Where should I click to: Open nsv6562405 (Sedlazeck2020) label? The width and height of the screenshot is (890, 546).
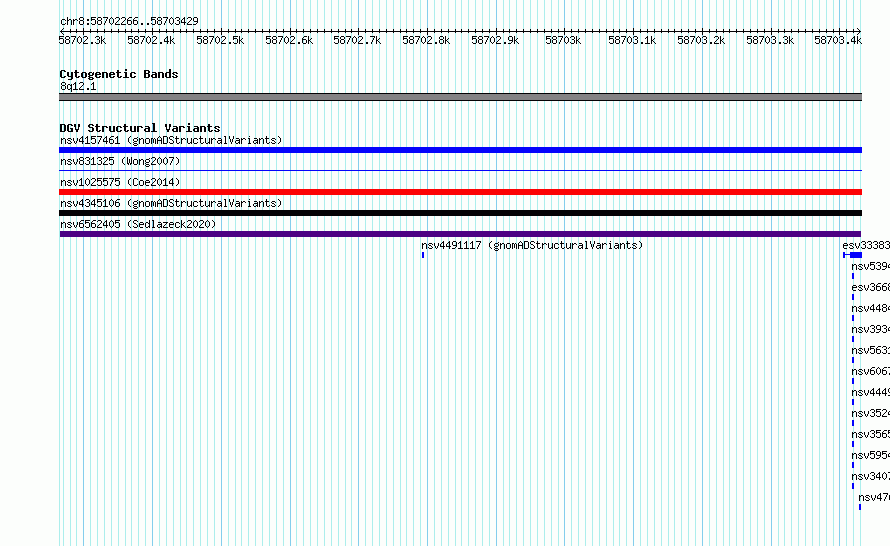point(138,224)
